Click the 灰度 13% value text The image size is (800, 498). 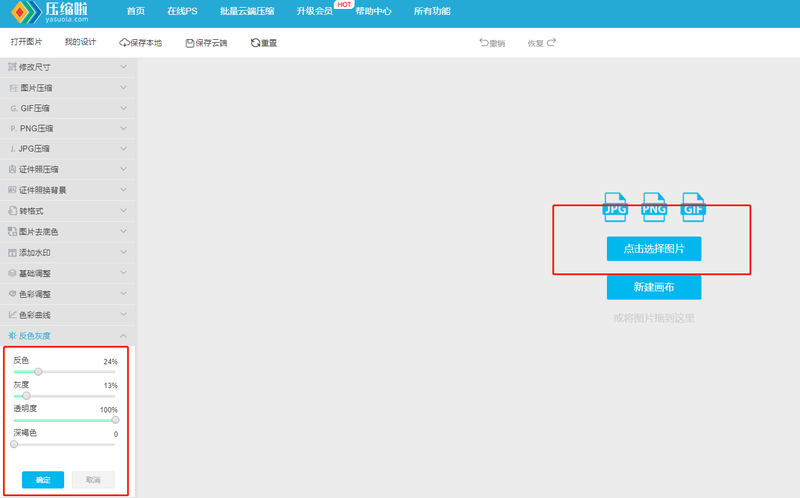(110, 385)
